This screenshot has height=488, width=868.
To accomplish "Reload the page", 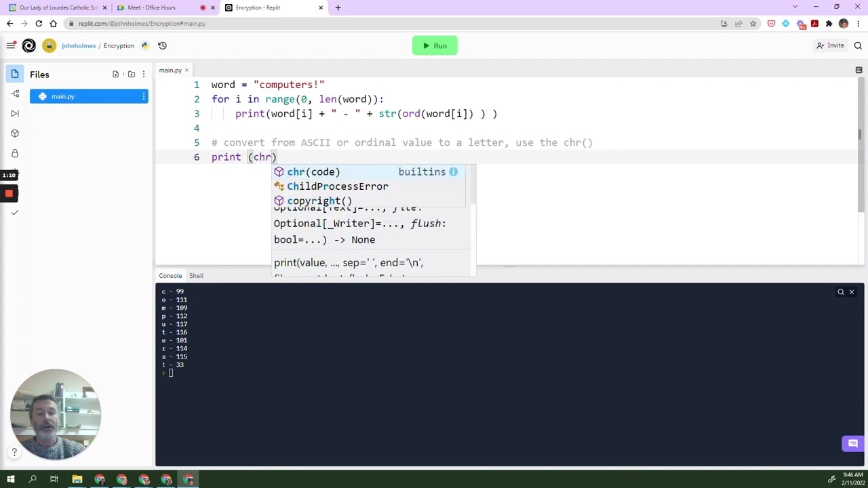I will 39,24.
